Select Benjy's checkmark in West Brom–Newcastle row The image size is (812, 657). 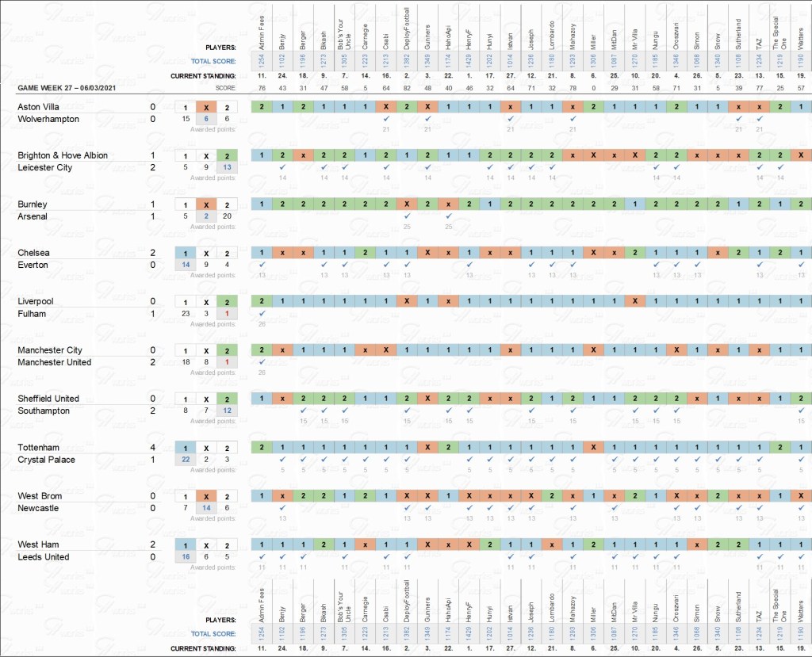[x=282, y=509]
